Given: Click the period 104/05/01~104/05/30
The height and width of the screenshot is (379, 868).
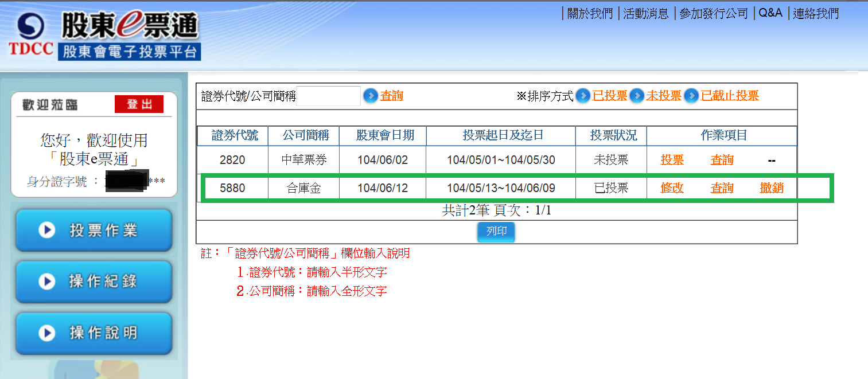Looking at the screenshot, I should [x=501, y=160].
